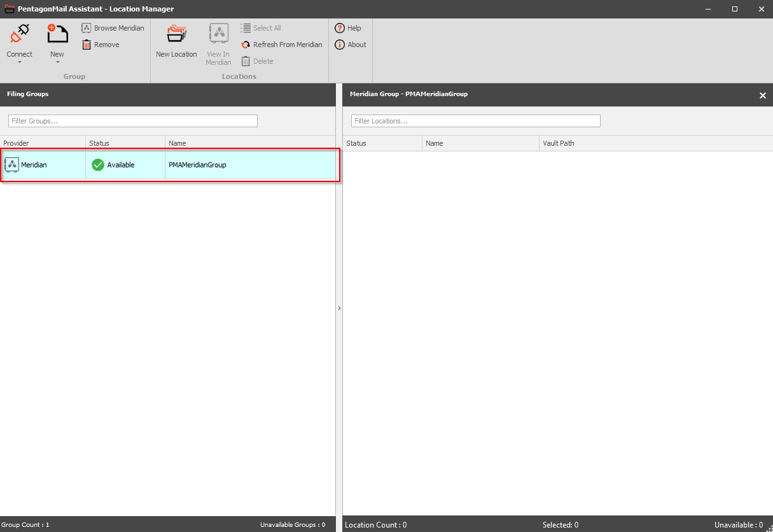This screenshot has width=773, height=532.
Task: Minimize the Location Manager window
Action: click(x=707, y=9)
